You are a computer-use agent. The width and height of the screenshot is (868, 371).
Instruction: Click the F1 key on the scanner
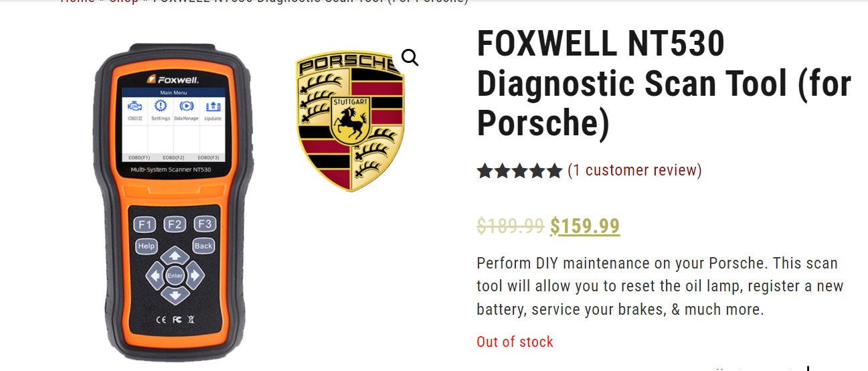point(145,224)
